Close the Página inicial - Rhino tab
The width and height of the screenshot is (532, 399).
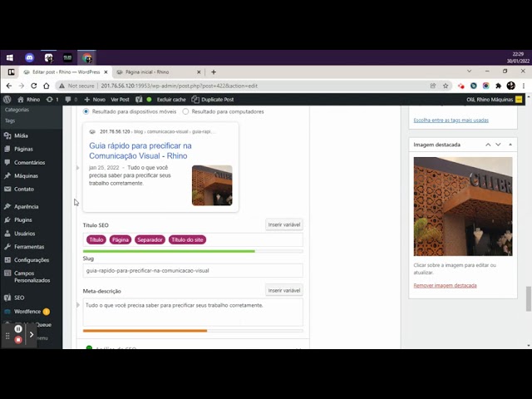199,72
